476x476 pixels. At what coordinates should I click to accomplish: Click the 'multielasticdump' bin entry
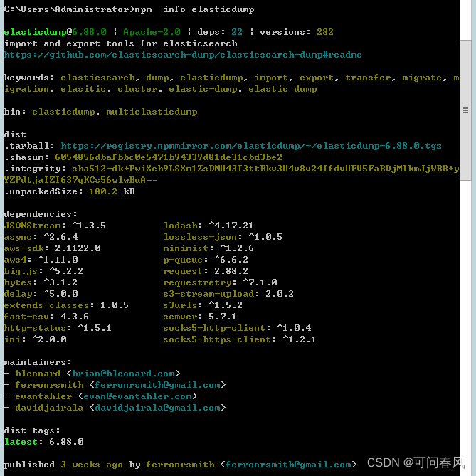[152, 112]
